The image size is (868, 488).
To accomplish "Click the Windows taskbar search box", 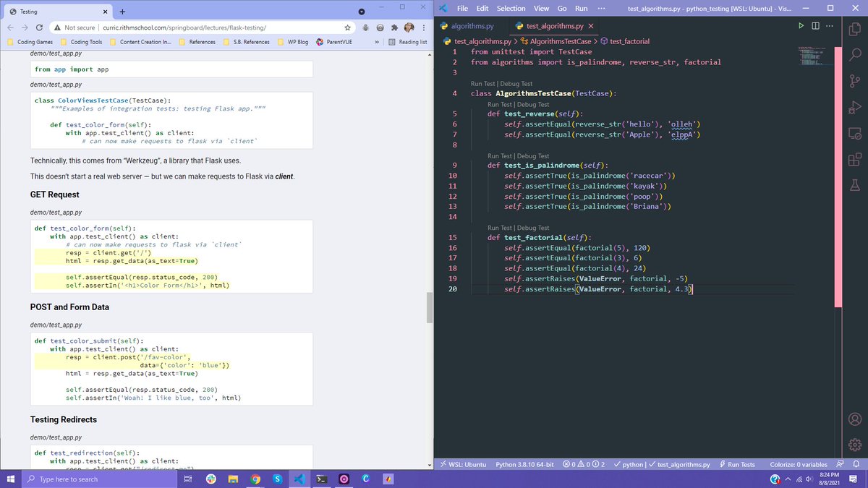I will 99,479.
